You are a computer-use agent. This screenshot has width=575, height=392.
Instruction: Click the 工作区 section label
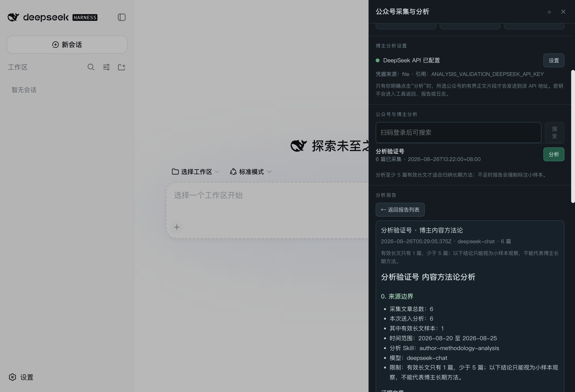17,67
